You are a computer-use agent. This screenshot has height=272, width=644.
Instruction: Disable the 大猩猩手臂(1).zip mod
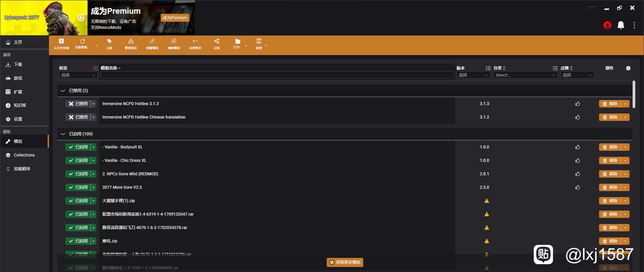[78, 201]
